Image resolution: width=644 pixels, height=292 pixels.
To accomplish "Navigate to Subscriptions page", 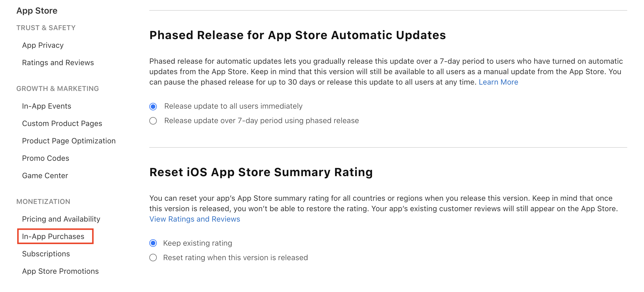I will (x=46, y=254).
